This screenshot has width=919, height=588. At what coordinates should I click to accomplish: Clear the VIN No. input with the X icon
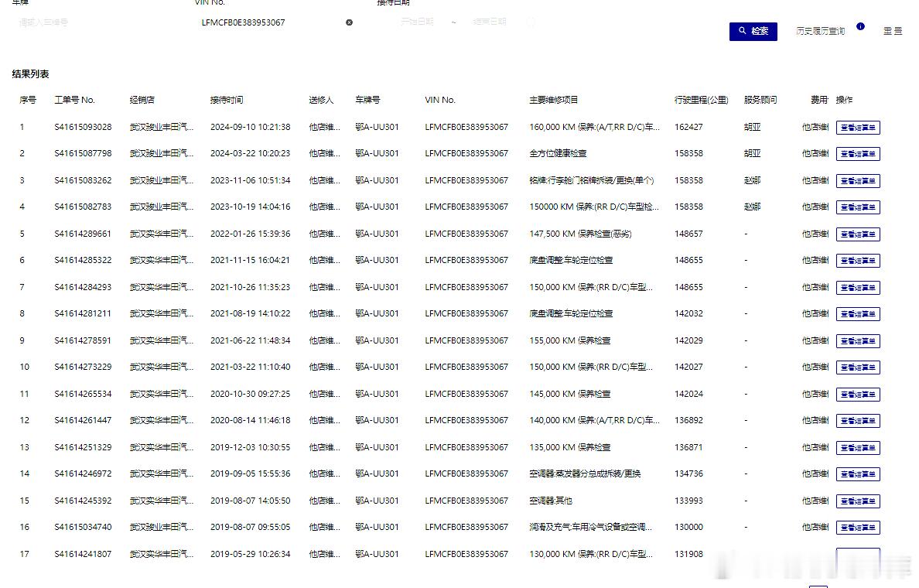point(350,22)
